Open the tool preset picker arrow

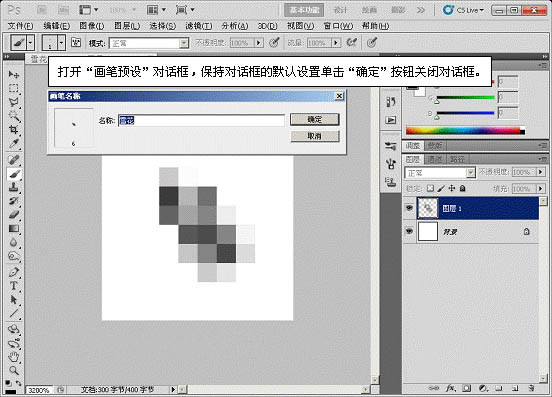click(30, 43)
